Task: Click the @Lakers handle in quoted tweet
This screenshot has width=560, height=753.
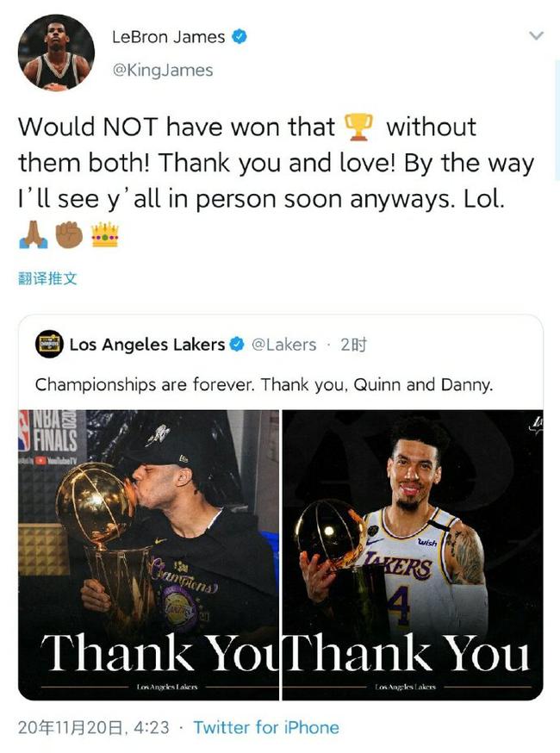Action: pos(283,345)
